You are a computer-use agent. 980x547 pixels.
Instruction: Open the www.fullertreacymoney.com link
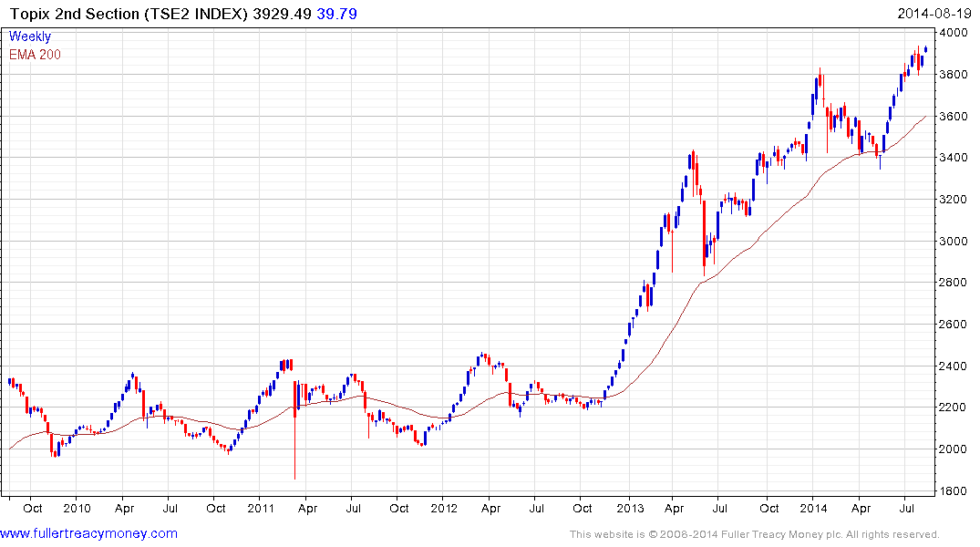tap(88, 534)
